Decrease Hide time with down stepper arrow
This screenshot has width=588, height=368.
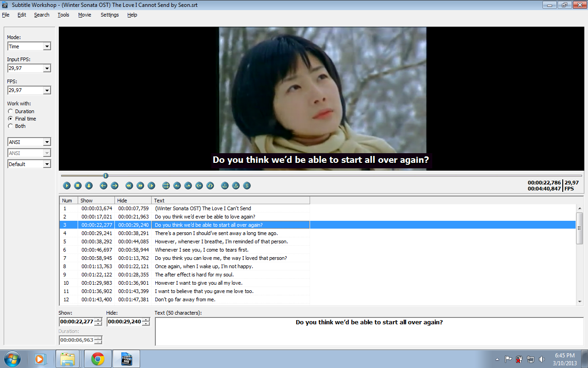click(146, 324)
